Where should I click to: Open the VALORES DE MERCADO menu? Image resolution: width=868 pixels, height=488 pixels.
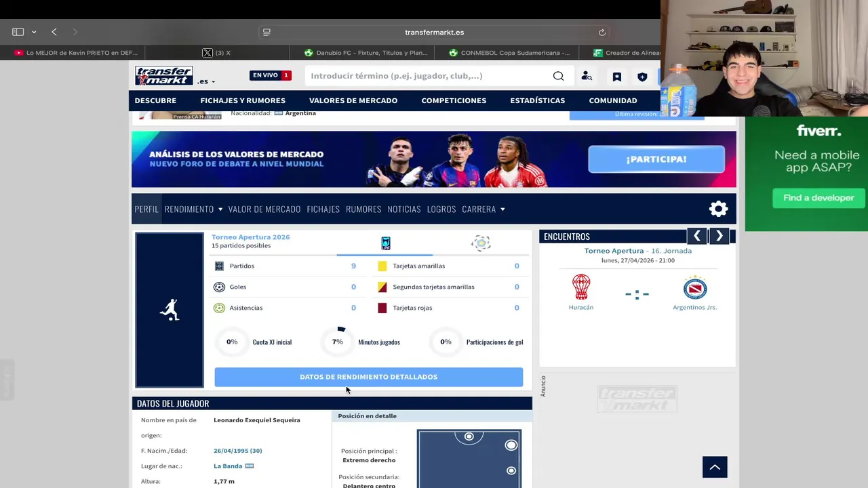coord(353,100)
